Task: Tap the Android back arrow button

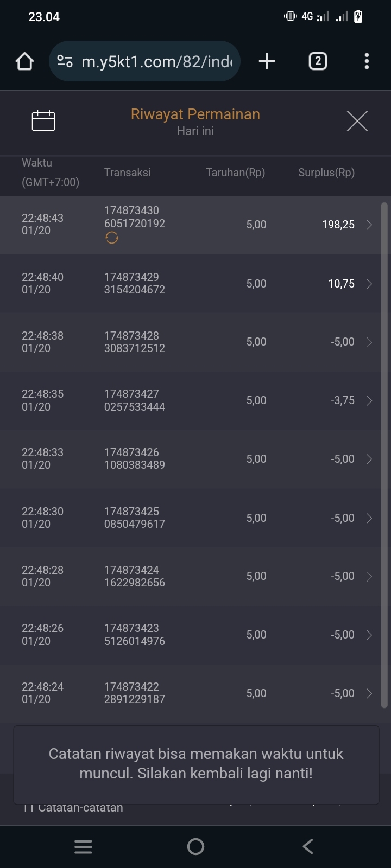Action: click(308, 847)
